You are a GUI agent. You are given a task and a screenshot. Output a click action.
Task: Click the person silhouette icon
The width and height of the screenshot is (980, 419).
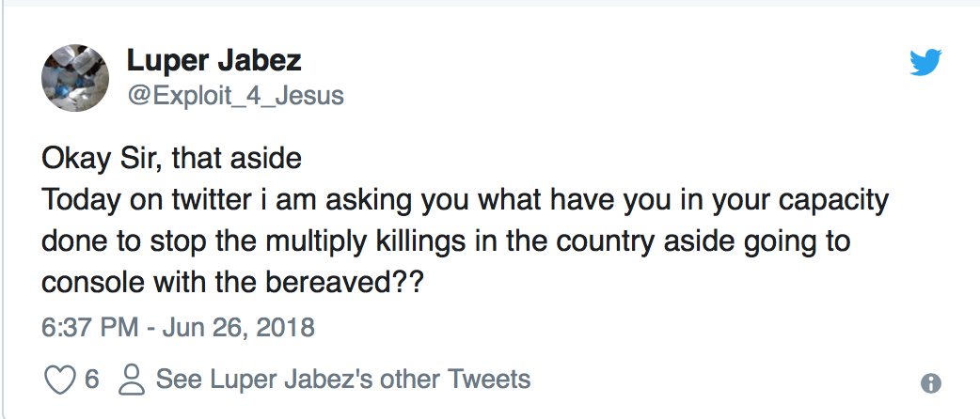[133, 380]
